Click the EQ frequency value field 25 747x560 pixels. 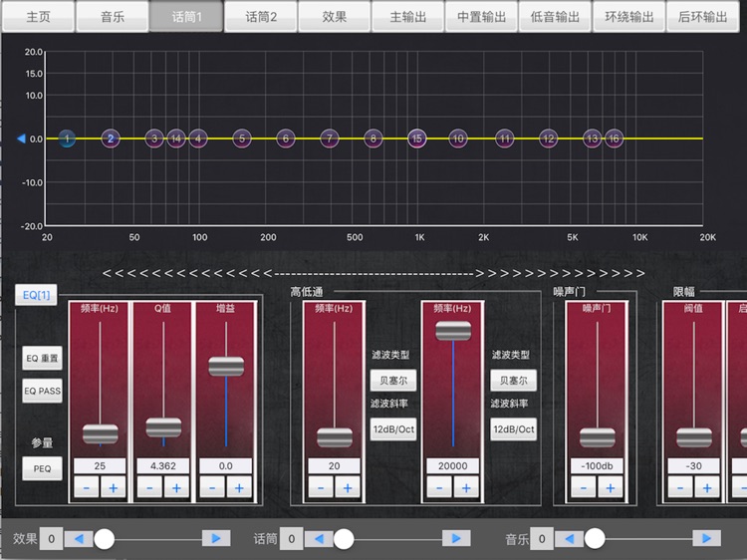(x=100, y=465)
